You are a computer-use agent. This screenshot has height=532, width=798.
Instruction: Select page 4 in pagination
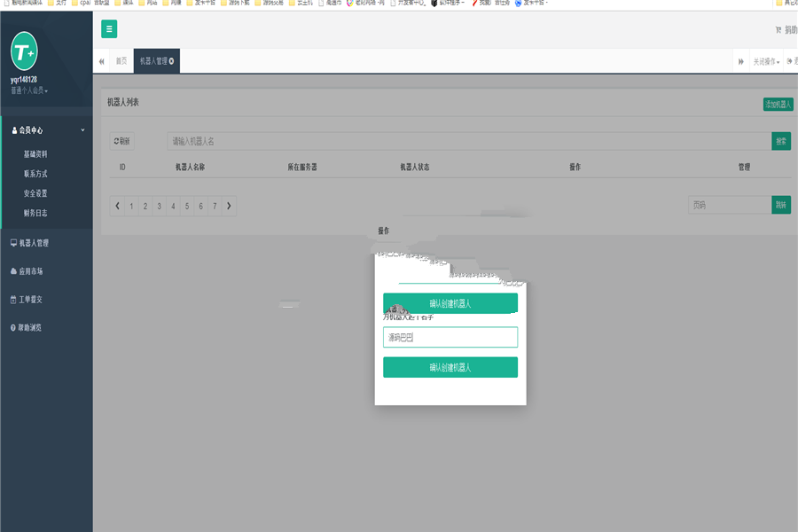click(x=173, y=206)
